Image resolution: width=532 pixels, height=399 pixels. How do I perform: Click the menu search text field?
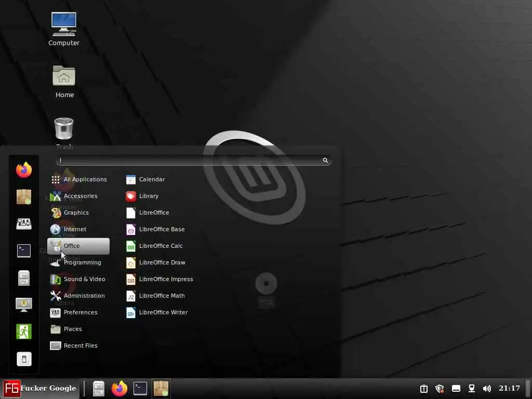coord(193,161)
